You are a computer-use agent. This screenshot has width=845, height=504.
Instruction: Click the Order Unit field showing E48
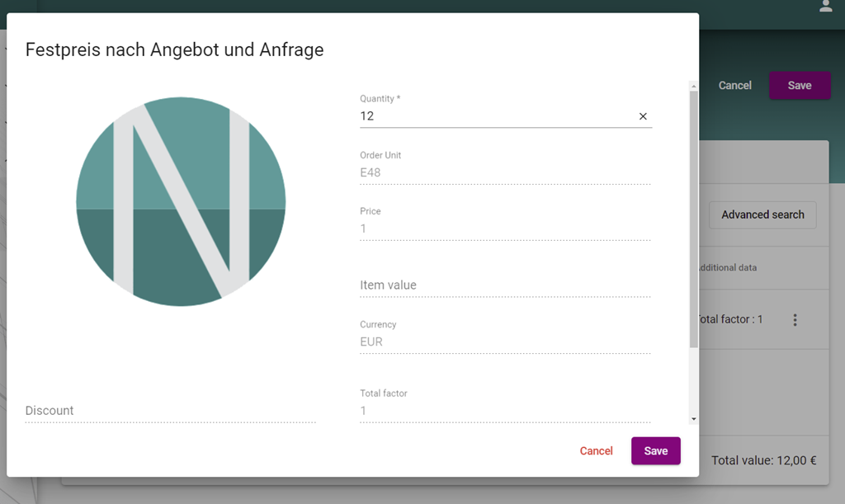(x=504, y=172)
